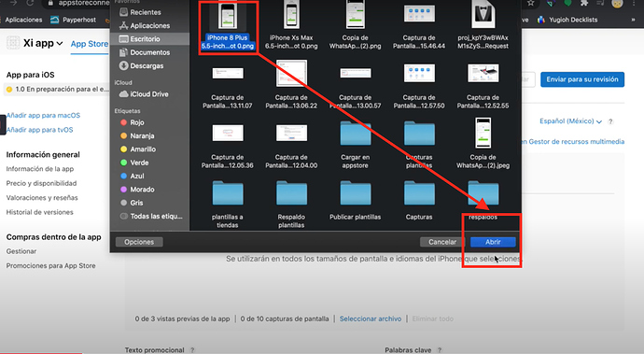Select the iPhone 8 Plus 5.5-inch png file

[228, 25]
